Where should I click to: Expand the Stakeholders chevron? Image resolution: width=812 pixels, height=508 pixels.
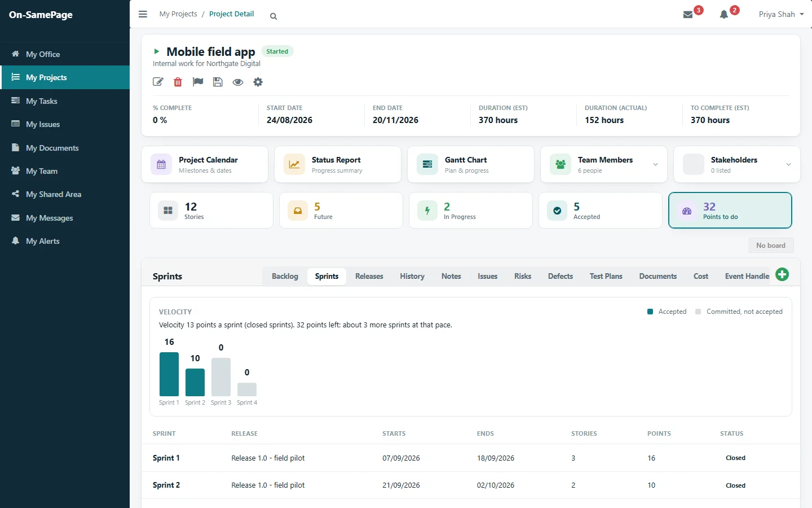(x=788, y=164)
